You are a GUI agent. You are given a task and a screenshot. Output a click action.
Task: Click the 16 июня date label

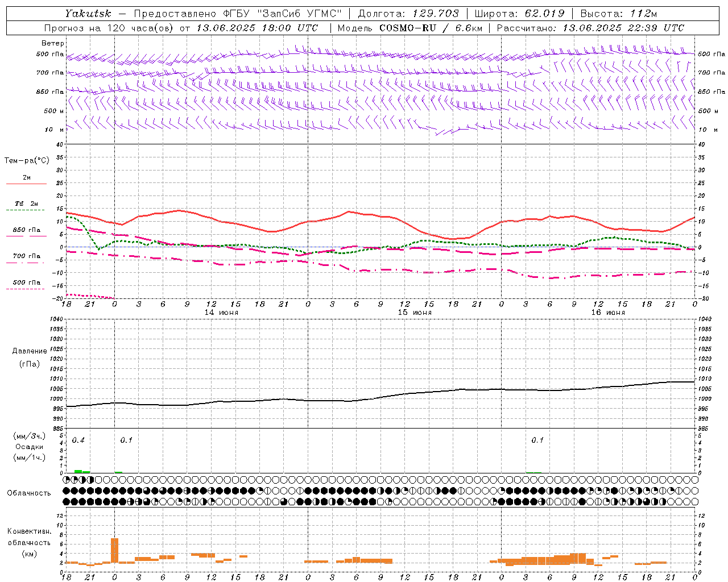click(608, 313)
